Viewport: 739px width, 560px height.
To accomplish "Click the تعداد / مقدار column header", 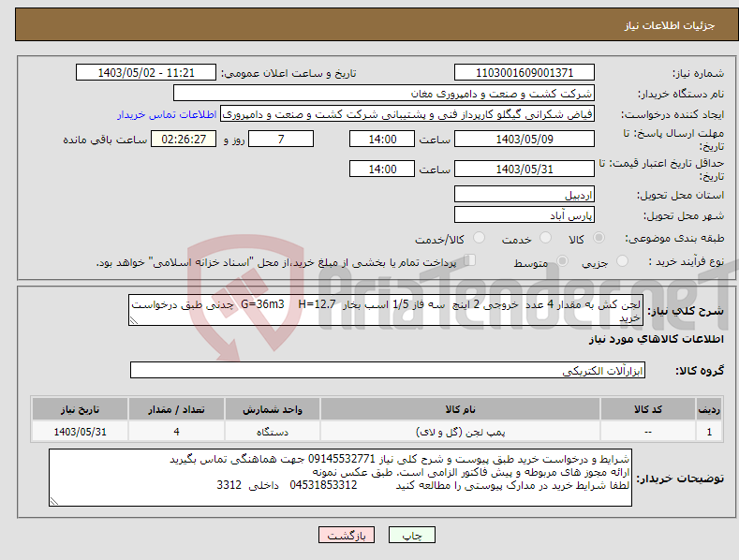I will pyautogui.click(x=176, y=409).
